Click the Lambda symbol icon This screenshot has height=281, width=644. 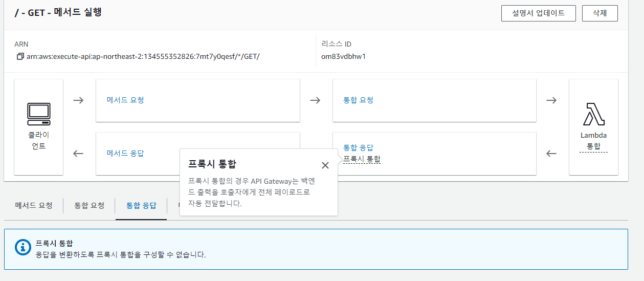point(593,114)
